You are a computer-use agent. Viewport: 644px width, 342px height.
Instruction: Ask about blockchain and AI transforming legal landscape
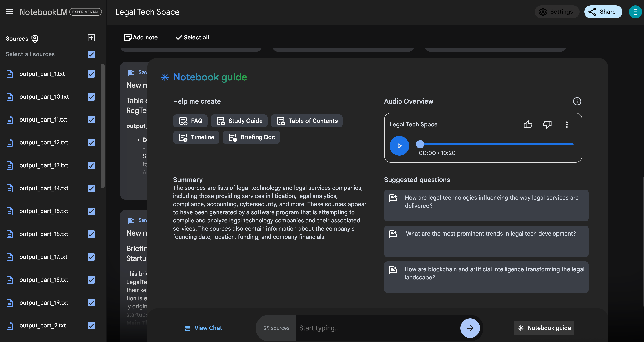(486, 277)
